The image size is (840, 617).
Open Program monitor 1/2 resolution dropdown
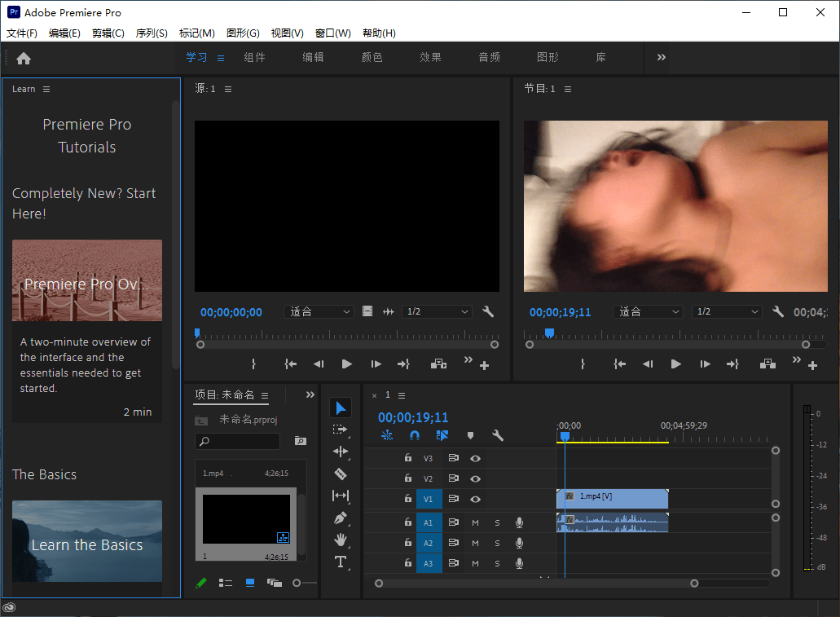pos(727,311)
